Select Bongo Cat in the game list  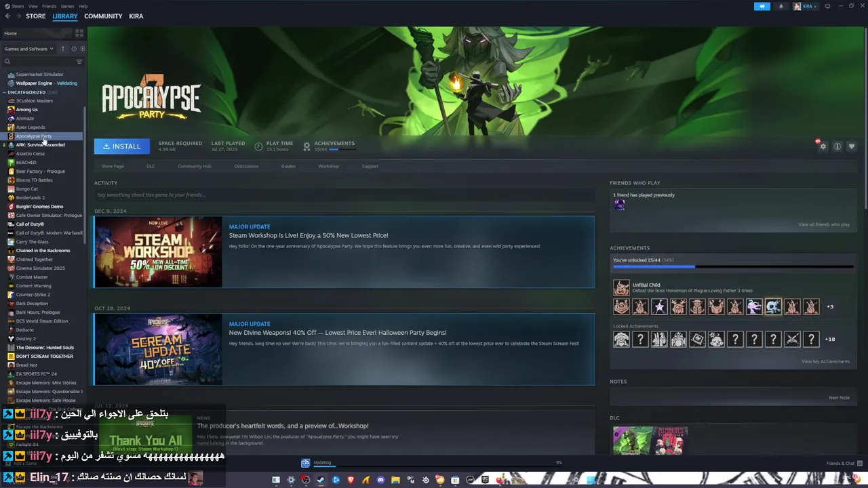(x=27, y=189)
